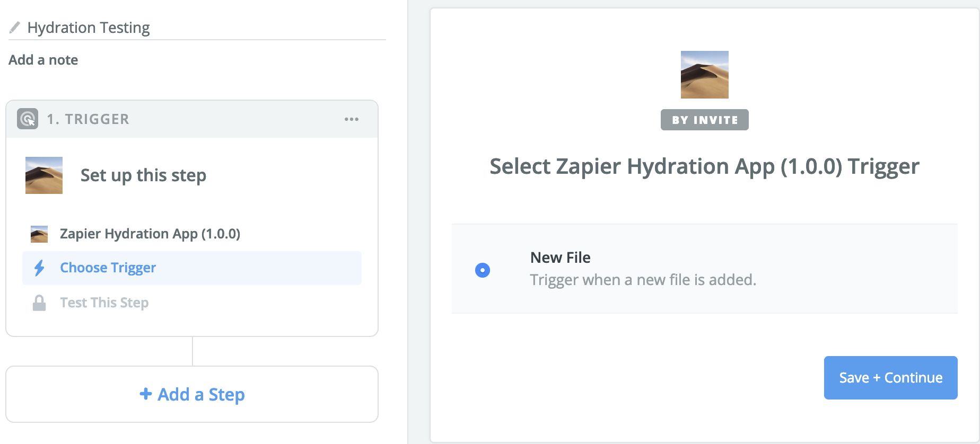The width and height of the screenshot is (980, 444).
Task: Click the lock icon by Test This Step
Action: (39, 303)
